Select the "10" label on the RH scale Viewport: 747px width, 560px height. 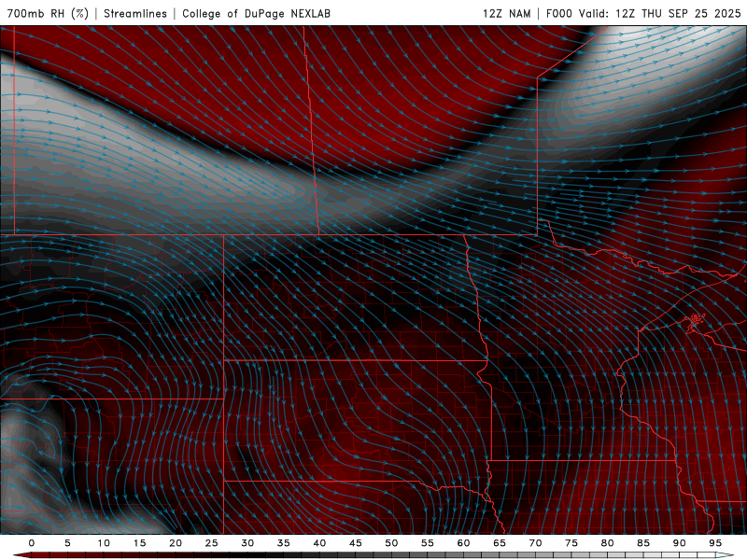point(104,543)
